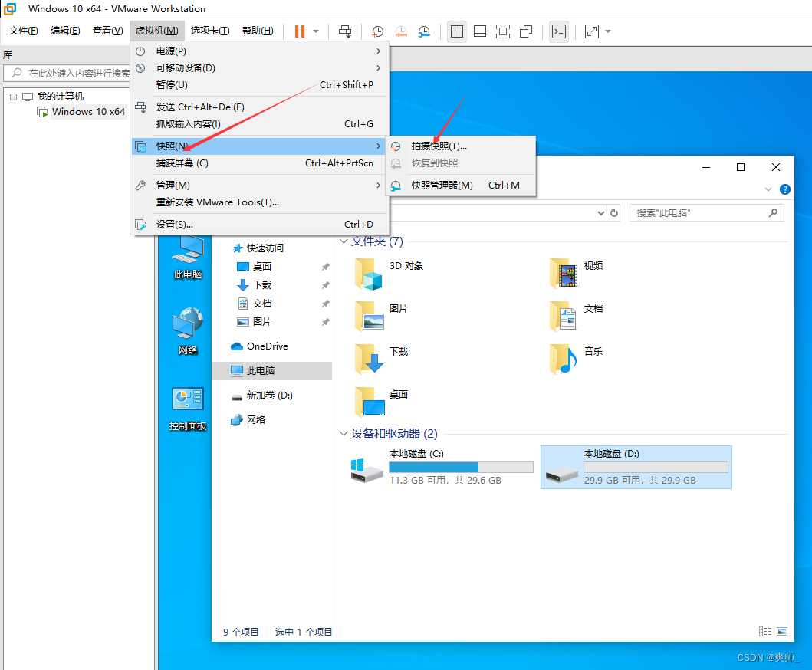Expand the 管理(M) submenu
812x670 pixels.
coord(259,186)
